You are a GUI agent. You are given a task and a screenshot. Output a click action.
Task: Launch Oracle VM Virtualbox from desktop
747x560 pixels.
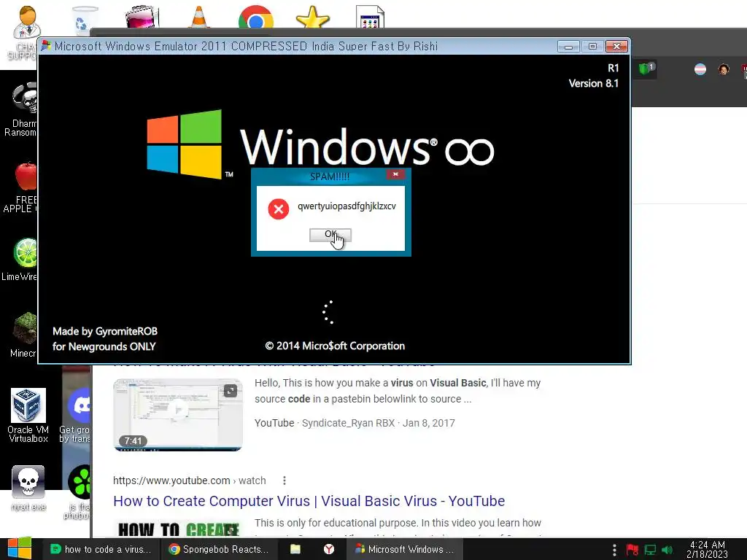pyautogui.click(x=28, y=415)
